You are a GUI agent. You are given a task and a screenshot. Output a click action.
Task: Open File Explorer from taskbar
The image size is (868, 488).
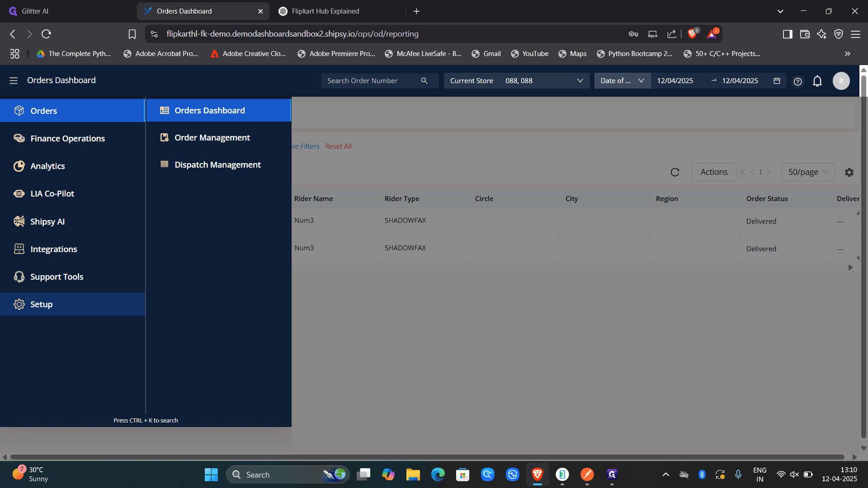413,474
